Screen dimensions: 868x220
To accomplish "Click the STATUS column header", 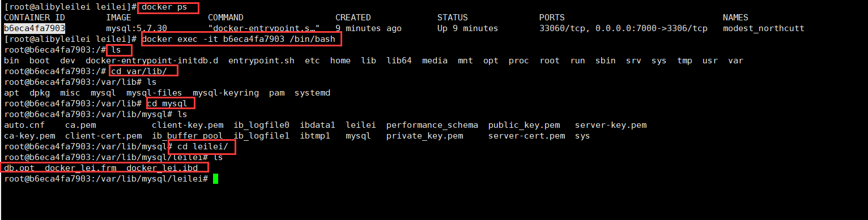I will [x=452, y=18].
